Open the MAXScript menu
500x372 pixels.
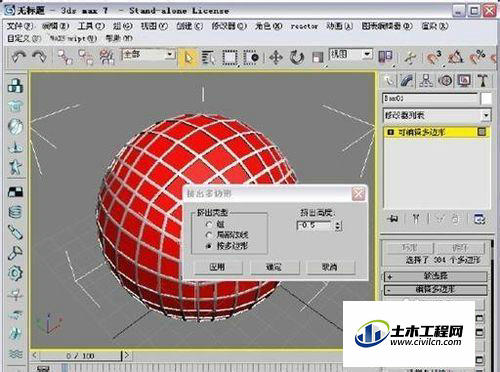[x=73, y=38]
